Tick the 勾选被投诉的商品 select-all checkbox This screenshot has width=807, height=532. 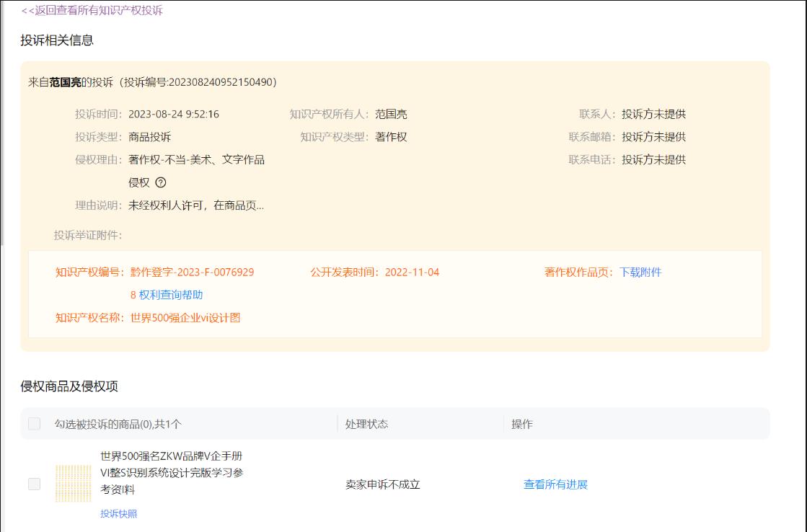[x=34, y=424]
